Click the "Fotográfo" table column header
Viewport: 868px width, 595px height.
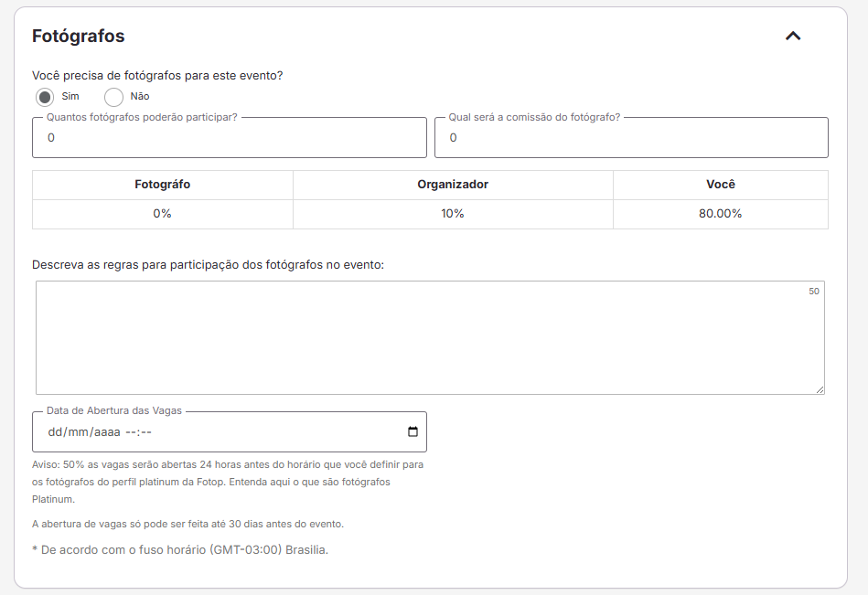click(163, 185)
